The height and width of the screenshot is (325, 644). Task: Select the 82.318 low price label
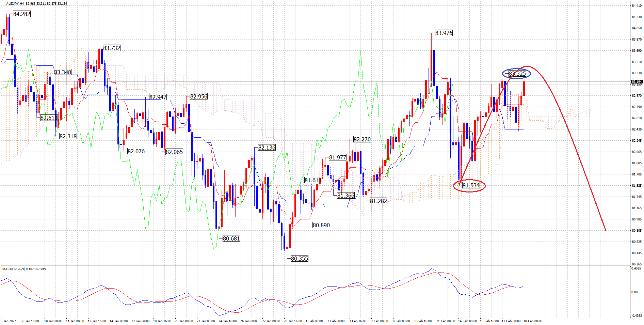[68, 136]
